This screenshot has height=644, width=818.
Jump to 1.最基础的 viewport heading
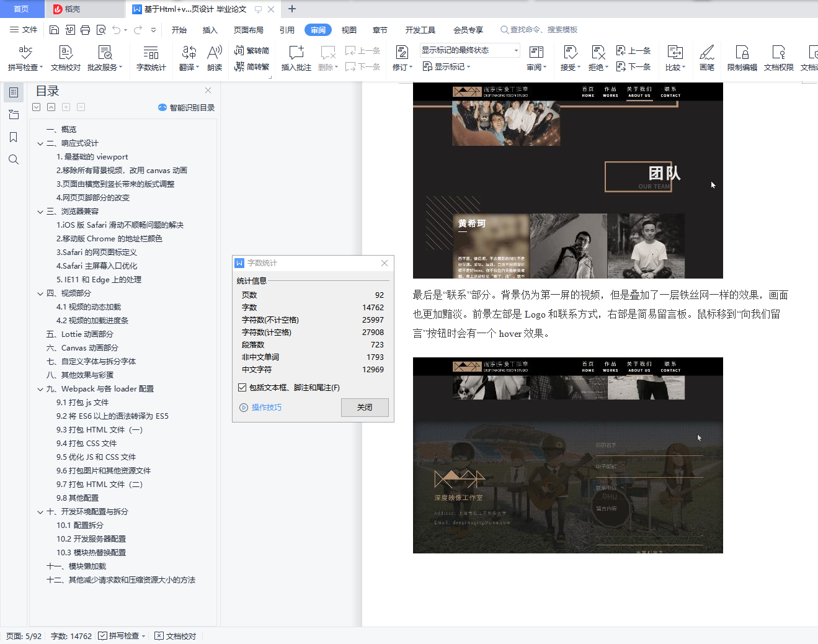[92, 157]
